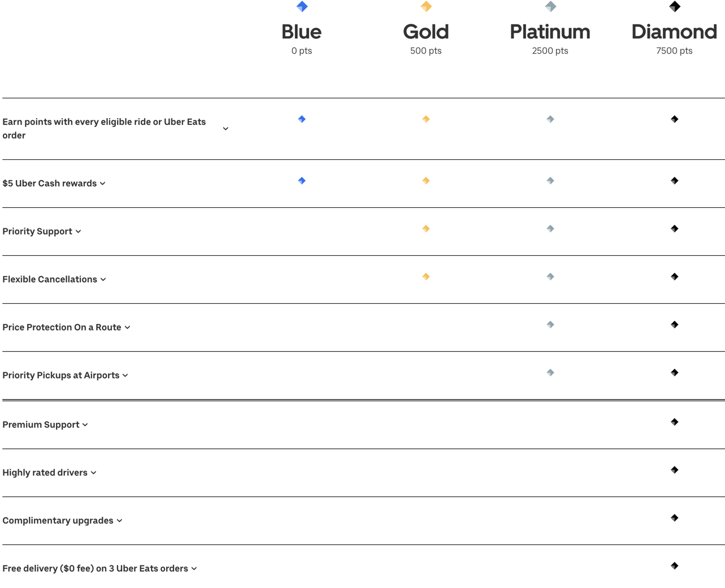Click the Highly rated drivers label
725x588 pixels.
click(45, 473)
